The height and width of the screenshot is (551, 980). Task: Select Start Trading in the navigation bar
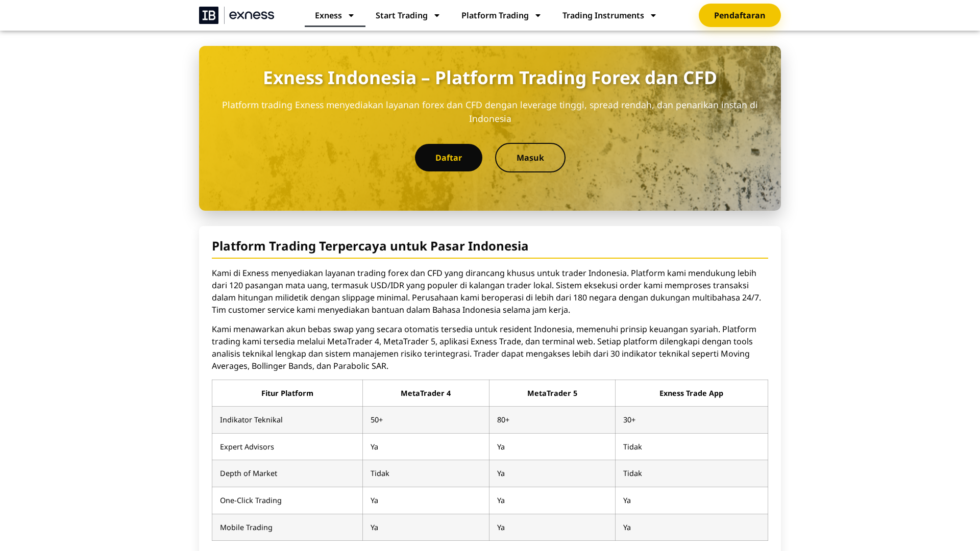pyautogui.click(x=401, y=15)
